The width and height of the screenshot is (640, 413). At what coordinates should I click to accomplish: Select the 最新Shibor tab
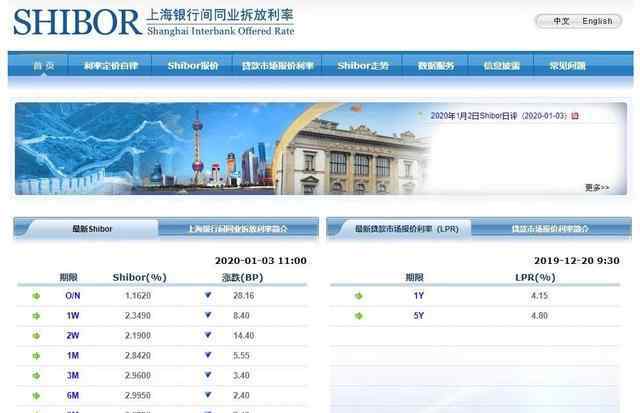[92, 229]
